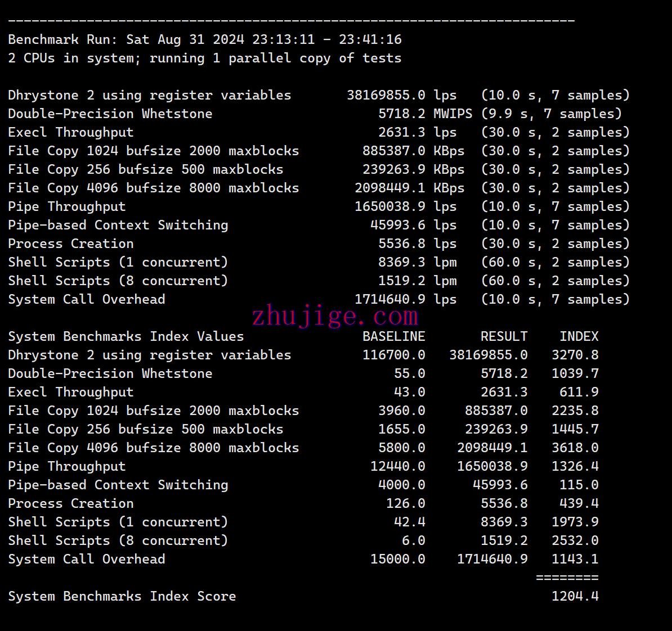Click the dashed separator line at top
This screenshot has height=631, width=672.
(292, 21)
